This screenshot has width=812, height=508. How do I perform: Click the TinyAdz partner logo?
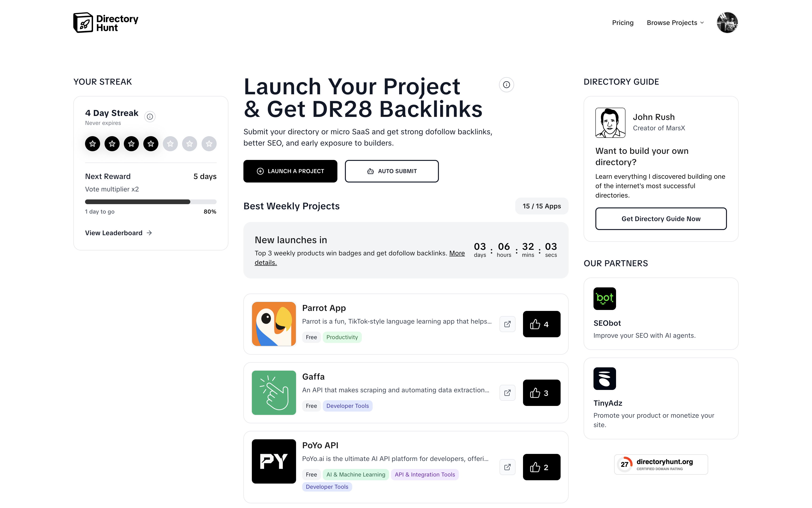(x=605, y=378)
